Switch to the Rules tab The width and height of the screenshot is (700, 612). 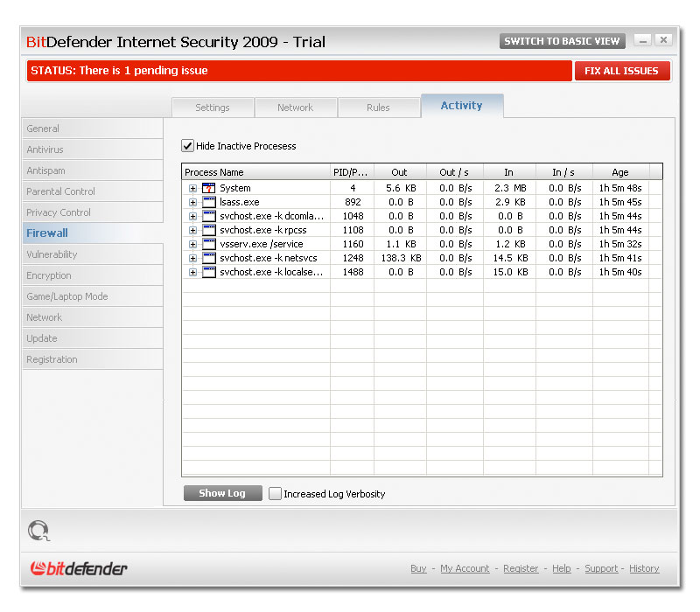tap(378, 108)
